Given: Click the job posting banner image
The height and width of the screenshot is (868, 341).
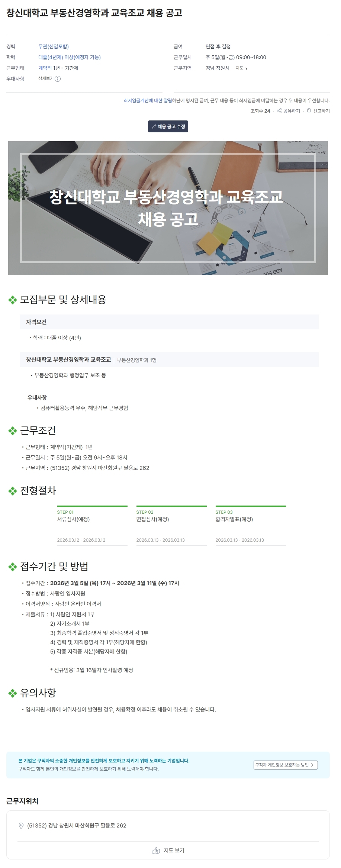Looking at the screenshot, I should (x=168, y=208).
